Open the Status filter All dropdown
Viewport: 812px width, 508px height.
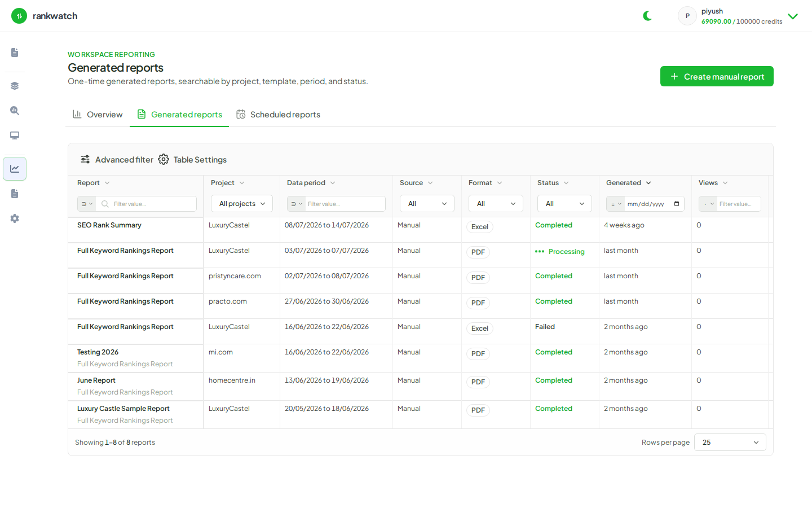coord(564,204)
